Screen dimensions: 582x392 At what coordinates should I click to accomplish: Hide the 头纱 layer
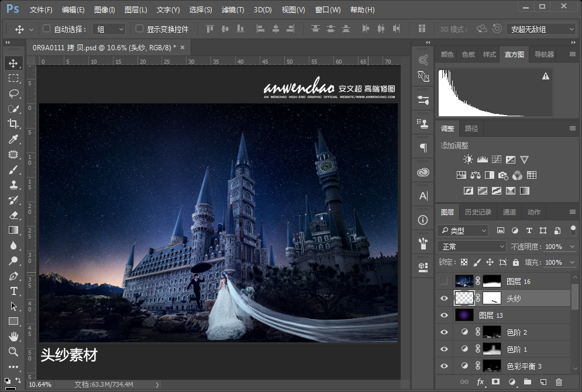tap(444, 298)
